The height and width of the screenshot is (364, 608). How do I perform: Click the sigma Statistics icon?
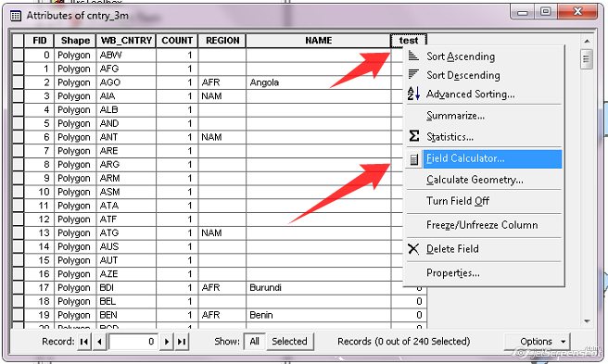click(413, 136)
